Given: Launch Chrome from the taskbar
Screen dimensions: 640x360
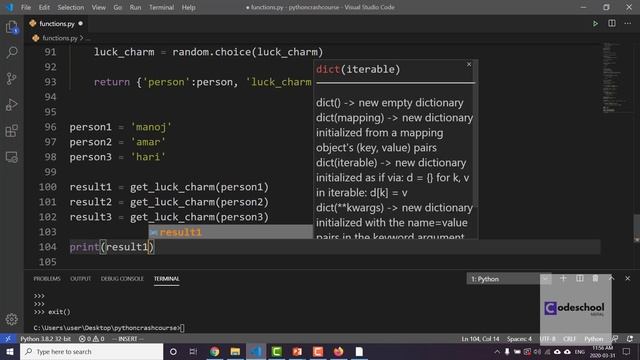Looking at the screenshot, I should coord(214,351).
